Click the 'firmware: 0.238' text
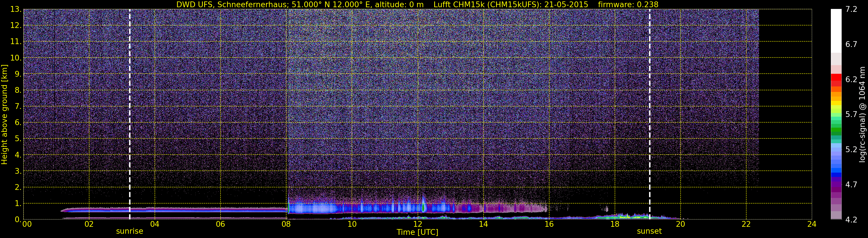 pos(628,4)
